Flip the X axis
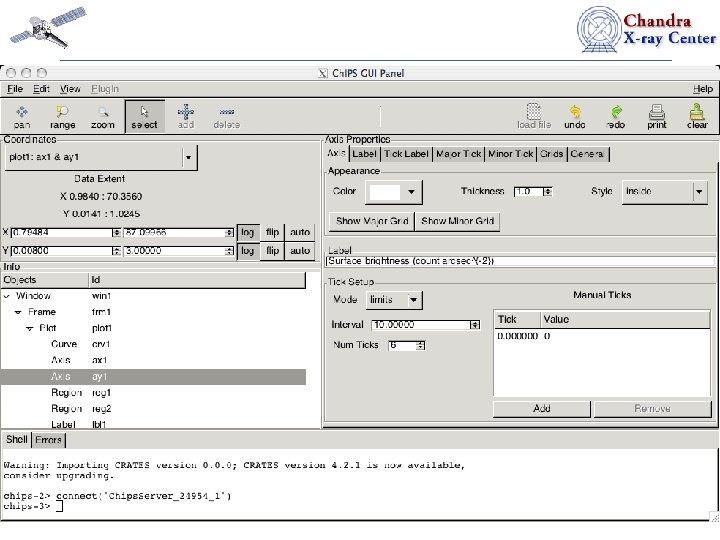Image resolution: width=720 pixels, height=540 pixels. 272,232
